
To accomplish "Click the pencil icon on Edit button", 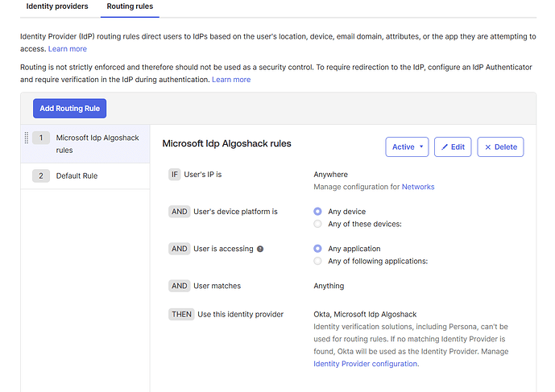I will (445, 147).
